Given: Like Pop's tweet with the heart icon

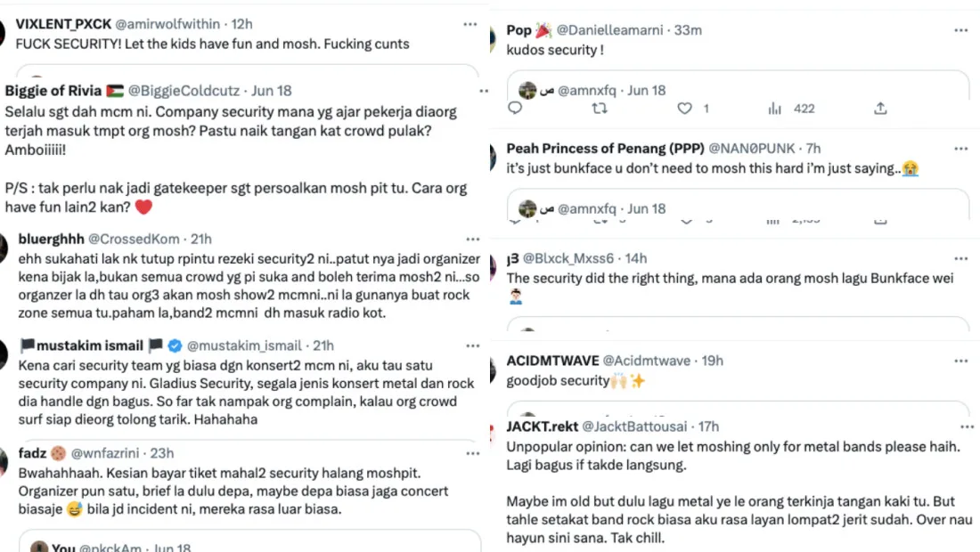Looking at the screenshot, I should (684, 109).
